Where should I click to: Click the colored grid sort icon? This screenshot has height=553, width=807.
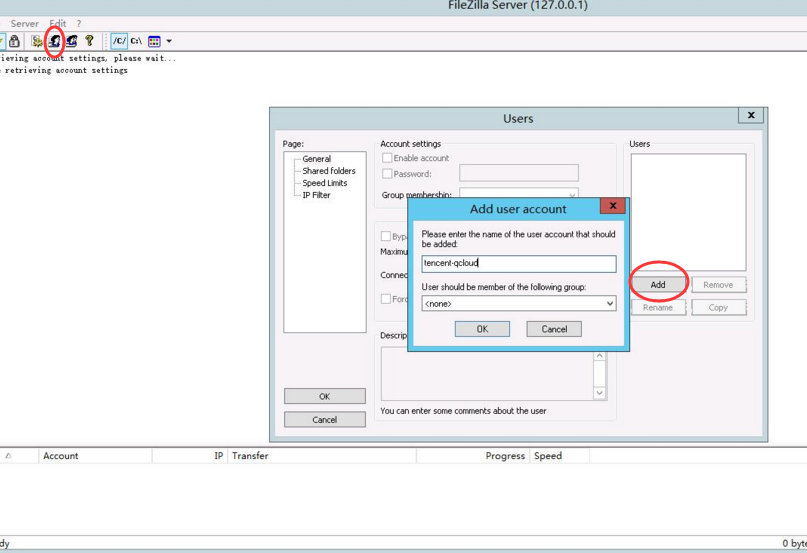click(x=154, y=41)
